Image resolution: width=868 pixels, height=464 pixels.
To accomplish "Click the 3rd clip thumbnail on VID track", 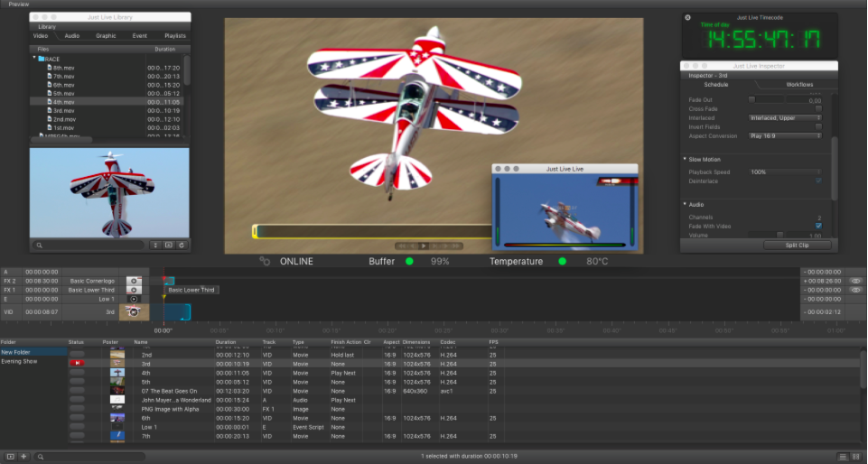I will pyautogui.click(x=134, y=312).
